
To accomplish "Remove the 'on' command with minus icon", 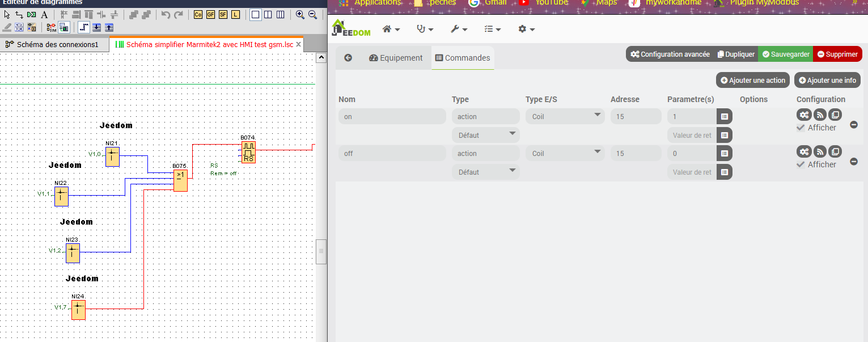I will coord(854,125).
